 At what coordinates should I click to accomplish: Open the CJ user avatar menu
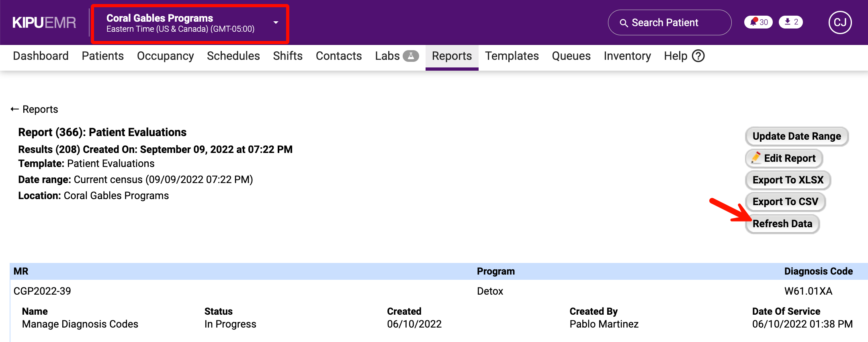(840, 22)
